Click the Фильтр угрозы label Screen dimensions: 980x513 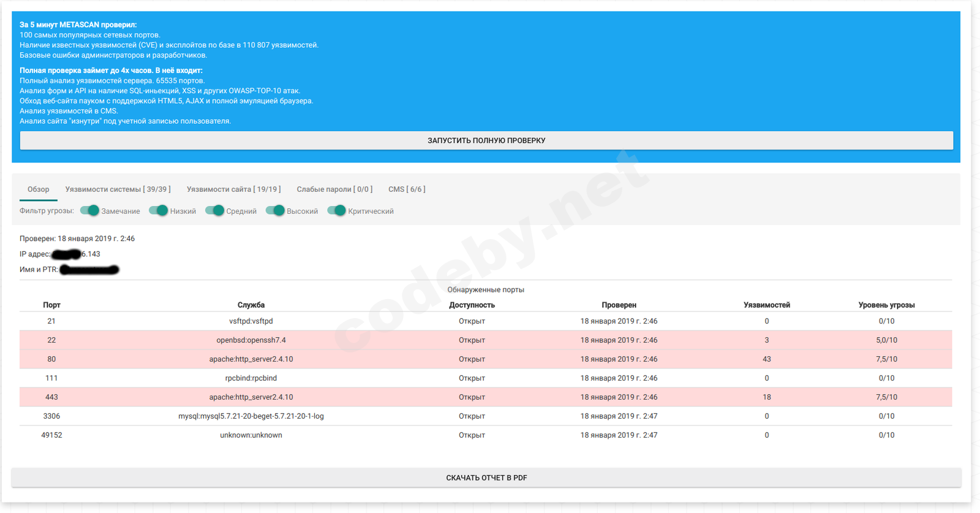click(47, 211)
